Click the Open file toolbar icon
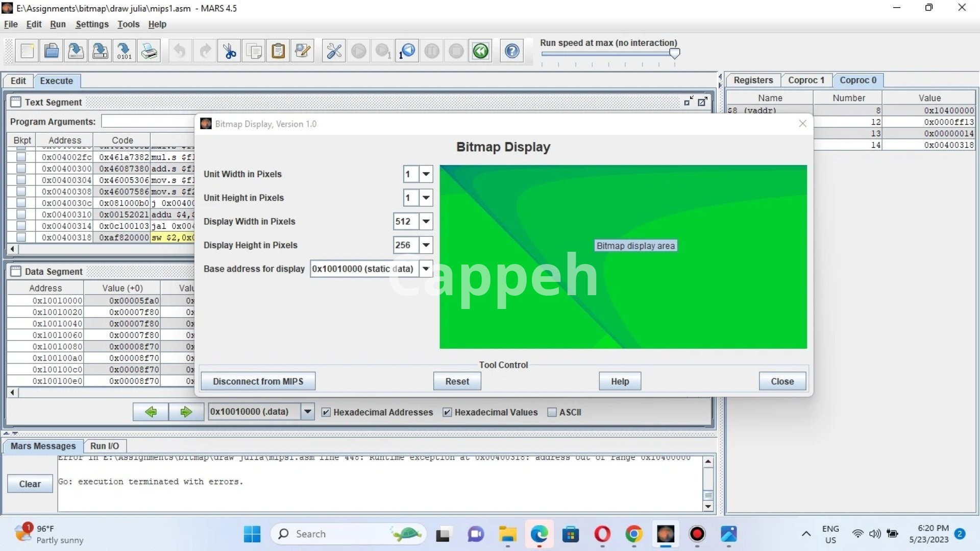This screenshot has width=980, height=551. pos(52,51)
